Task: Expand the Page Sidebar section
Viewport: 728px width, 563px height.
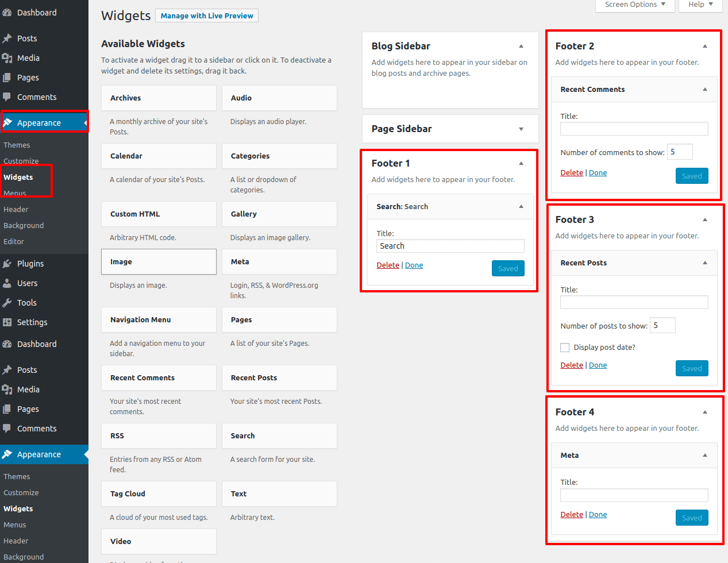Action: point(521,129)
